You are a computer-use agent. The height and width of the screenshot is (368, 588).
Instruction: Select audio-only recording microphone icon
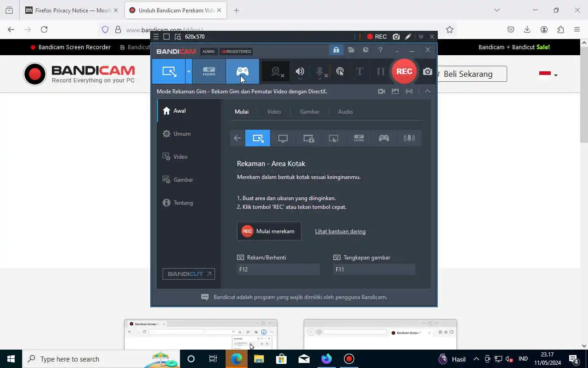409,138
